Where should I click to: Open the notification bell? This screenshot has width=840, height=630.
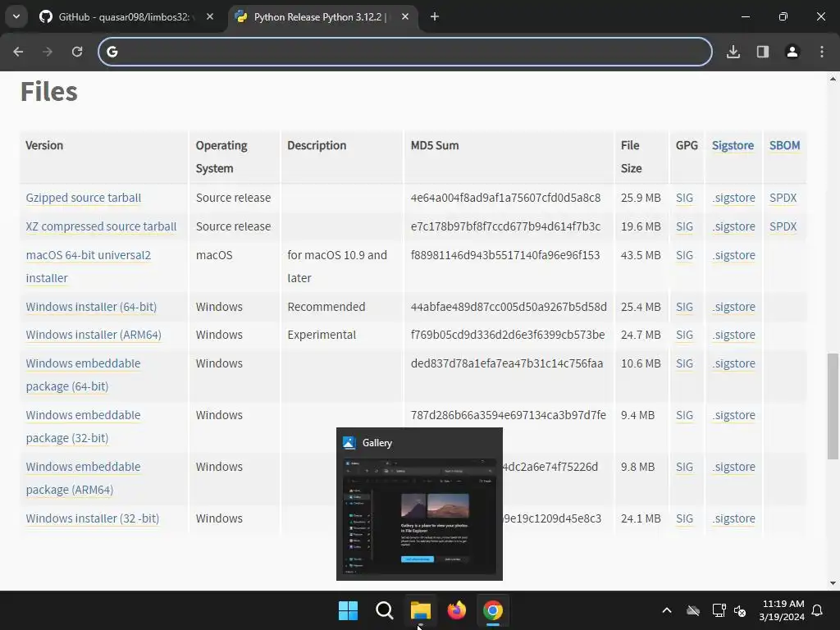click(x=817, y=610)
